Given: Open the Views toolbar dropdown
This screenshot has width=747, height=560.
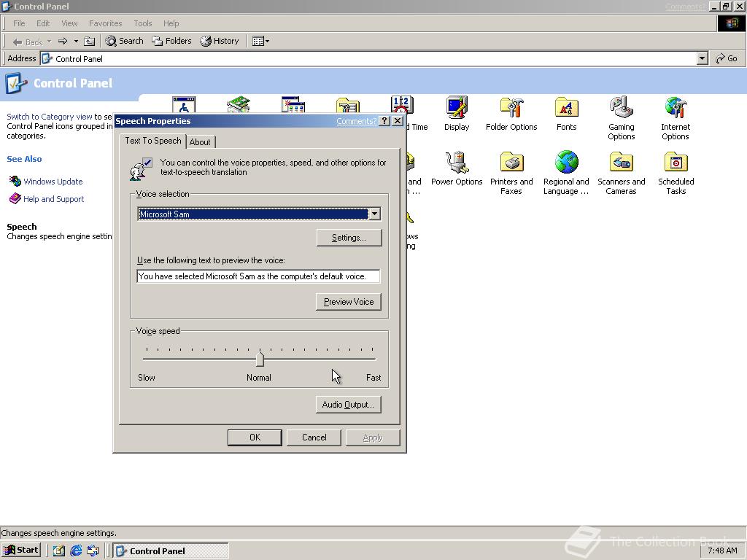Looking at the screenshot, I should tap(260, 42).
